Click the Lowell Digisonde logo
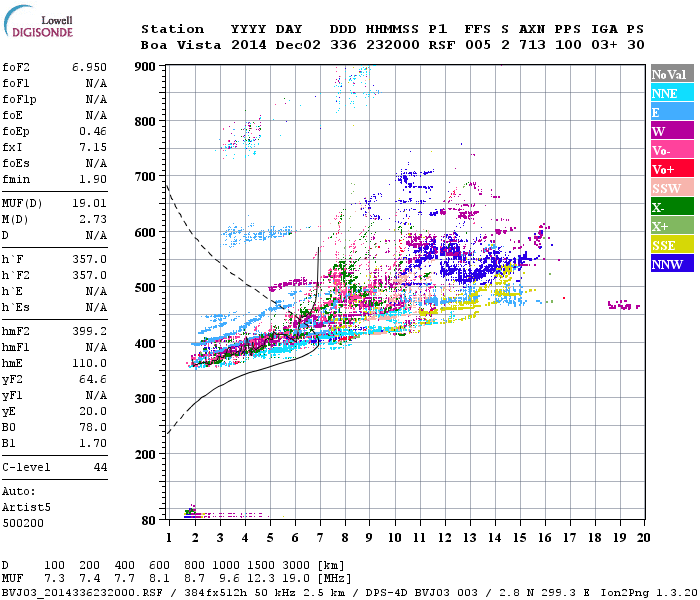Image resolution: width=700 pixels, height=600 pixels. (38, 22)
